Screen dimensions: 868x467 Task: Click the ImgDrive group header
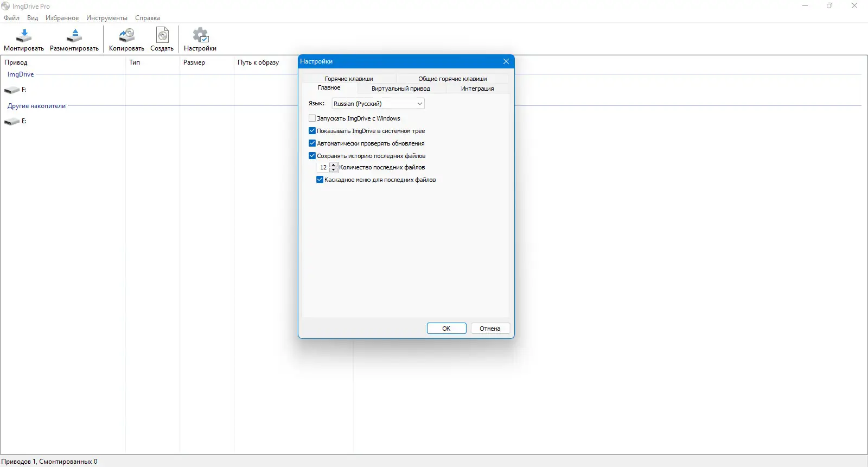click(21, 74)
